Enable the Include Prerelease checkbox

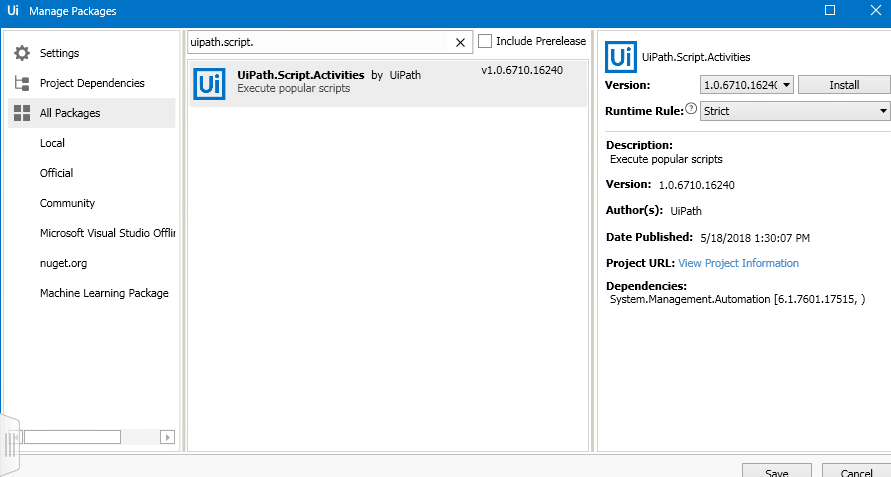coord(485,41)
